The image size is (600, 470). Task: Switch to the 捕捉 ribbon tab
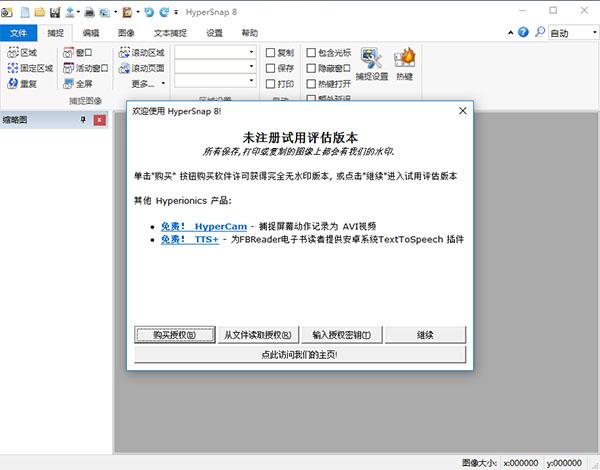(55, 33)
